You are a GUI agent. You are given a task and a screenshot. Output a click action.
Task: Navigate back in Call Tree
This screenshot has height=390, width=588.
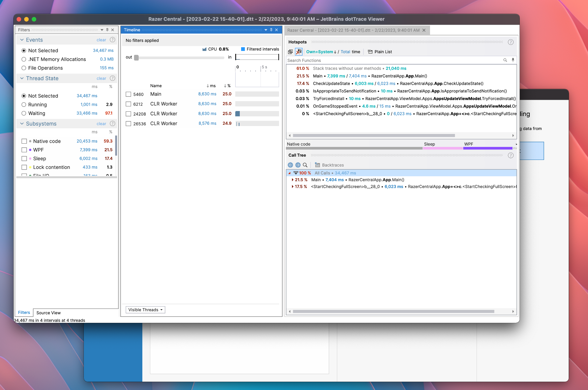[290, 165]
